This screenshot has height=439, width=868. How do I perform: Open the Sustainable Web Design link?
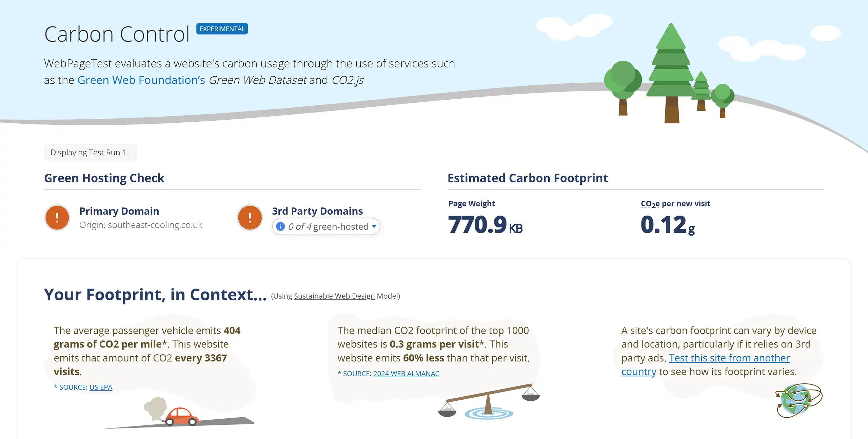(334, 296)
